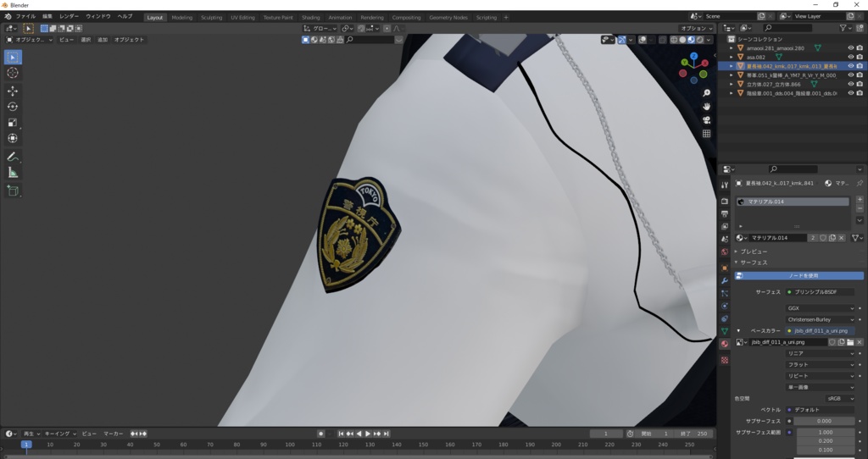The width and height of the screenshot is (868, 459).
Task: Hide amaooi.281 object in viewport
Action: tap(851, 48)
